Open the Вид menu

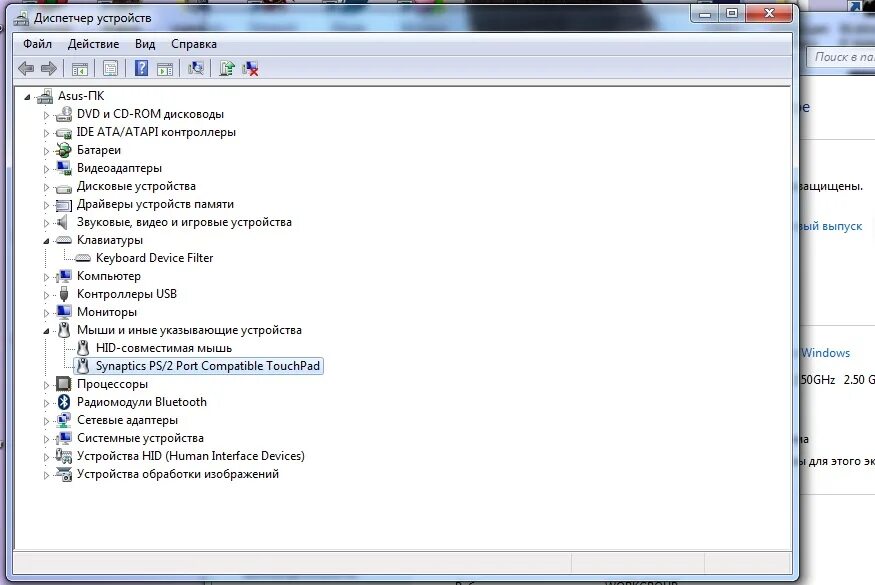(x=145, y=44)
